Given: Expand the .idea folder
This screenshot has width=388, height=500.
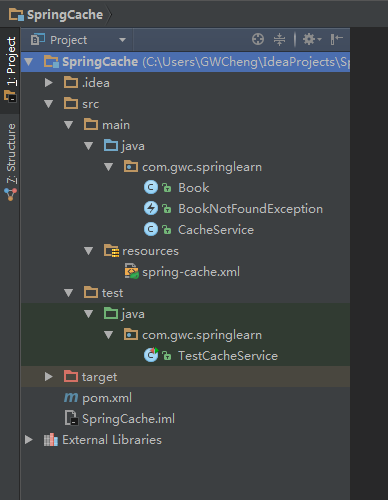Looking at the screenshot, I should 49,82.
